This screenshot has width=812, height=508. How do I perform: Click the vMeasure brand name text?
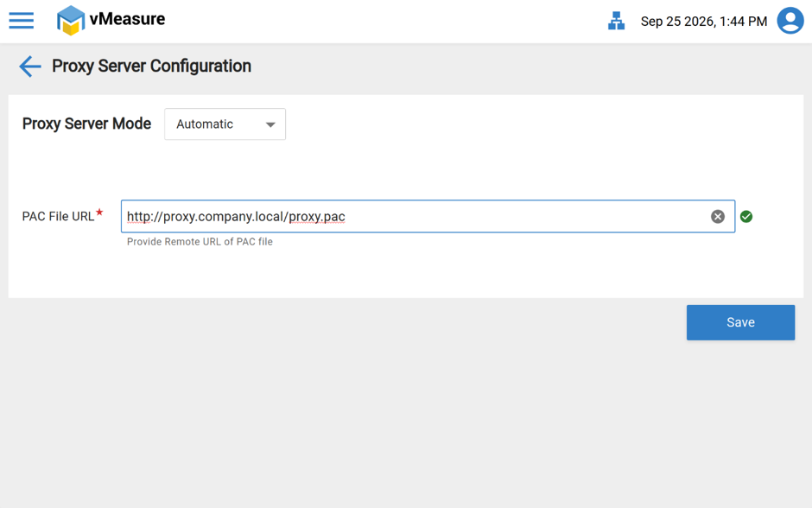127,19
